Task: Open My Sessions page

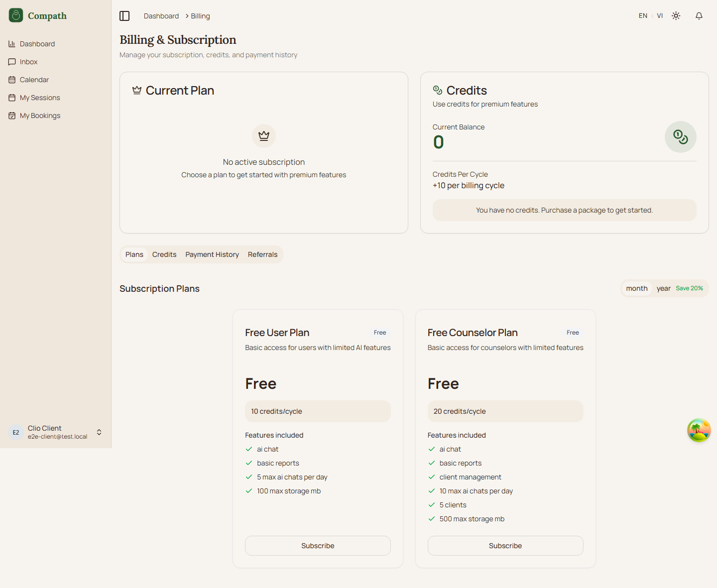Action: pos(40,98)
